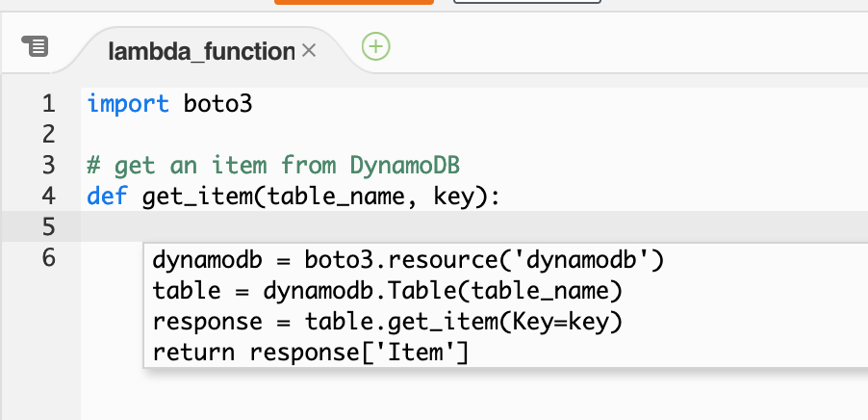Add a new tab with plus icon
The height and width of the screenshot is (420, 868).
[376, 46]
